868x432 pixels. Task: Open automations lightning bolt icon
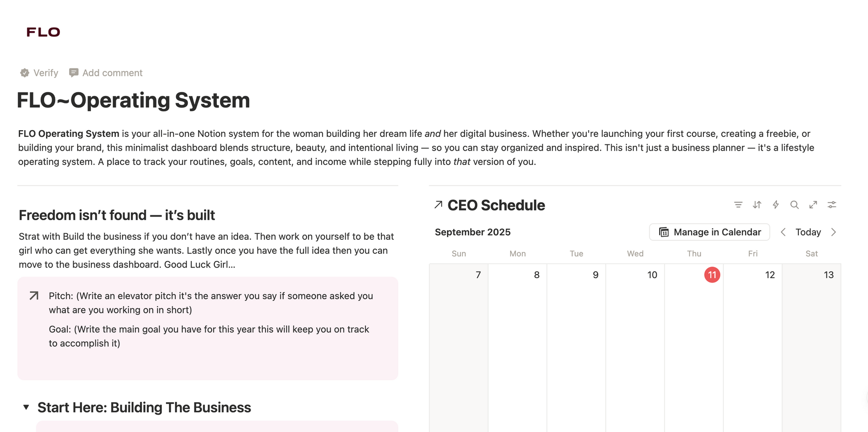pyautogui.click(x=776, y=205)
